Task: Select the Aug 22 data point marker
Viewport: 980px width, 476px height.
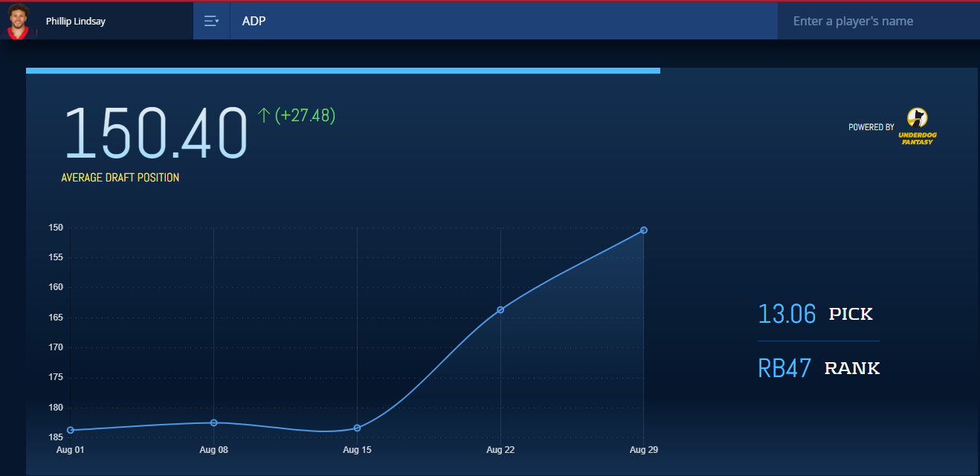Action: tap(500, 309)
